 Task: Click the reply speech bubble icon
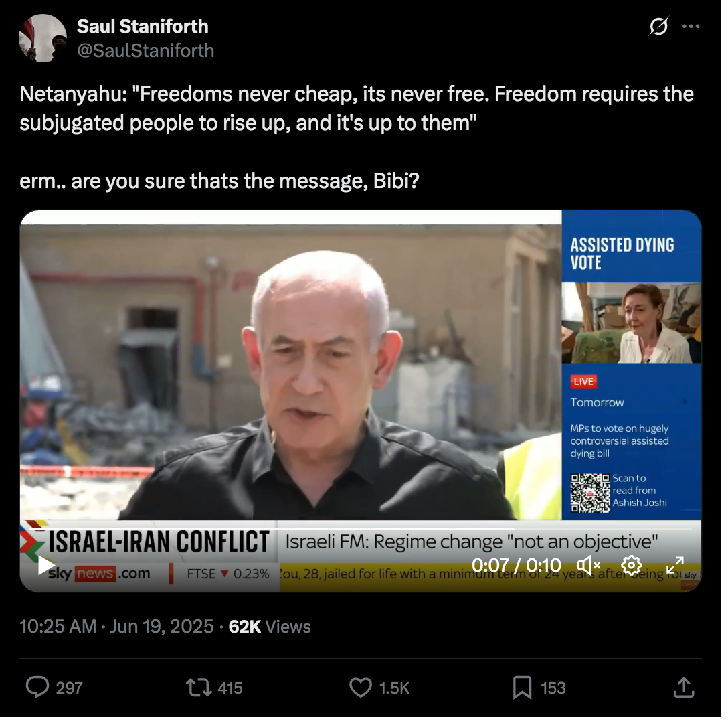tap(37, 688)
